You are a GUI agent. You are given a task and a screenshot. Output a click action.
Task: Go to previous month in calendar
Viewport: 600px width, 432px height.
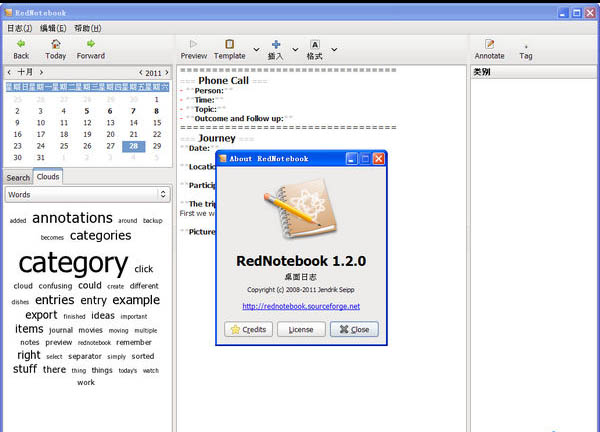click(9, 72)
